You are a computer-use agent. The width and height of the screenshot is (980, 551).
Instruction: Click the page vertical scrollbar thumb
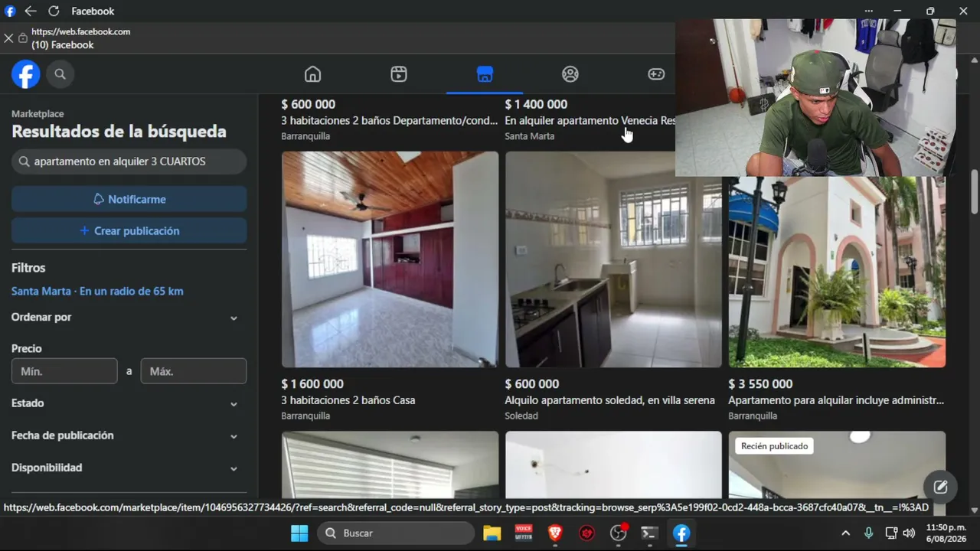click(974, 191)
